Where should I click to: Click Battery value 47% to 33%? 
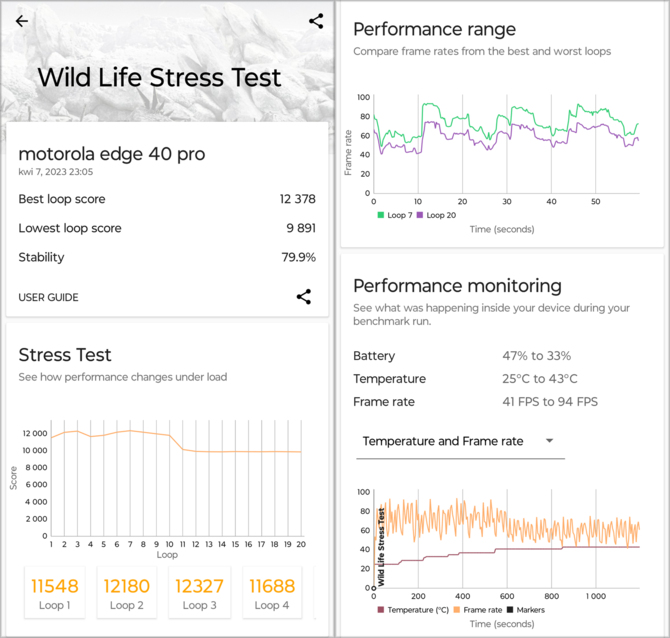click(537, 356)
